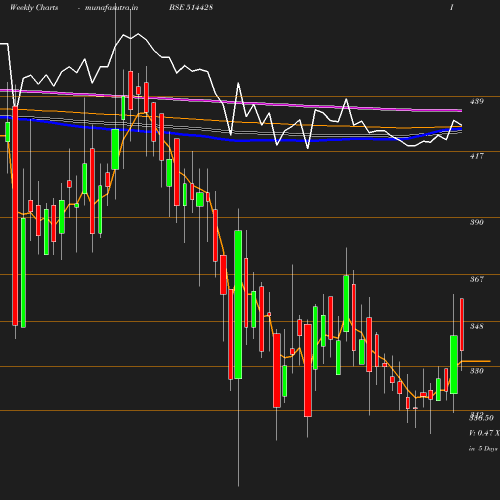Select the 367 price axis label

tap(477, 279)
